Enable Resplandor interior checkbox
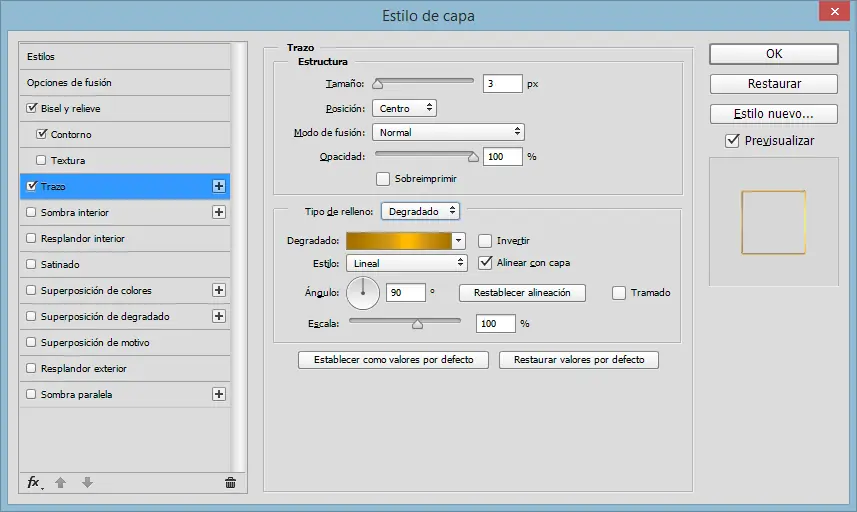The width and height of the screenshot is (857, 512). (x=31, y=238)
